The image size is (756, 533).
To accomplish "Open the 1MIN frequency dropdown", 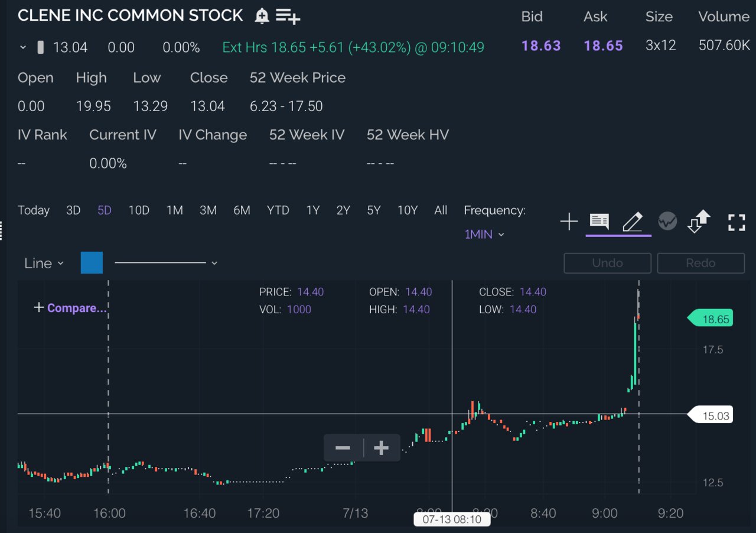I will click(x=484, y=235).
